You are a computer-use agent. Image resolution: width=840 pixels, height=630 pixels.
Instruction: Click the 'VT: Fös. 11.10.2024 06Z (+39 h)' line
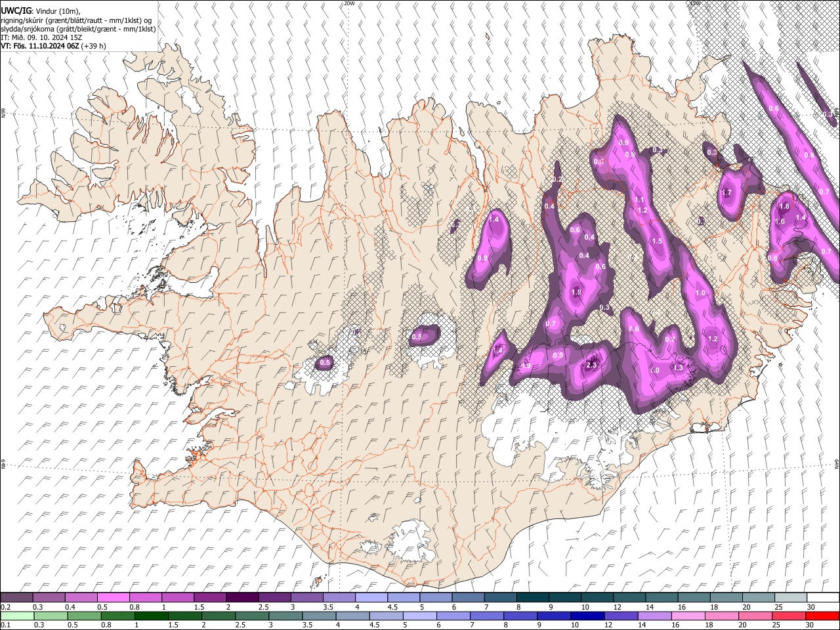53,46
